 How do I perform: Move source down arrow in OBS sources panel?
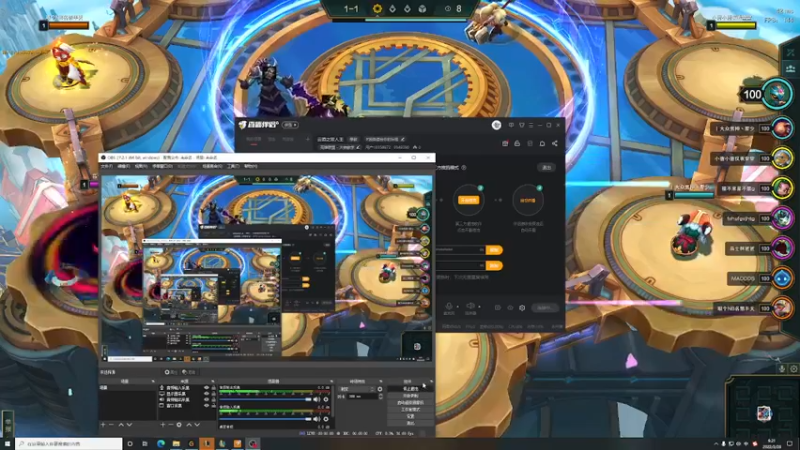tap(197, 425)
